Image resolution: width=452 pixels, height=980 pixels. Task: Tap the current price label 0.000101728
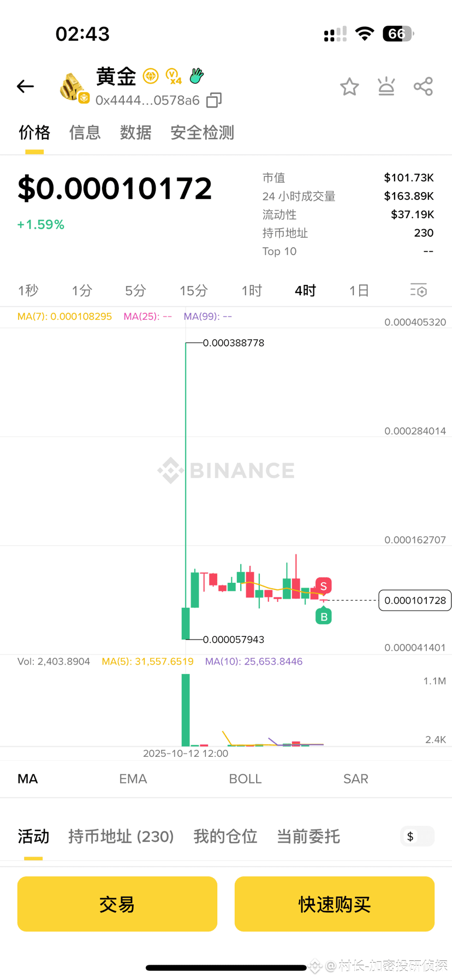[415, 600]
